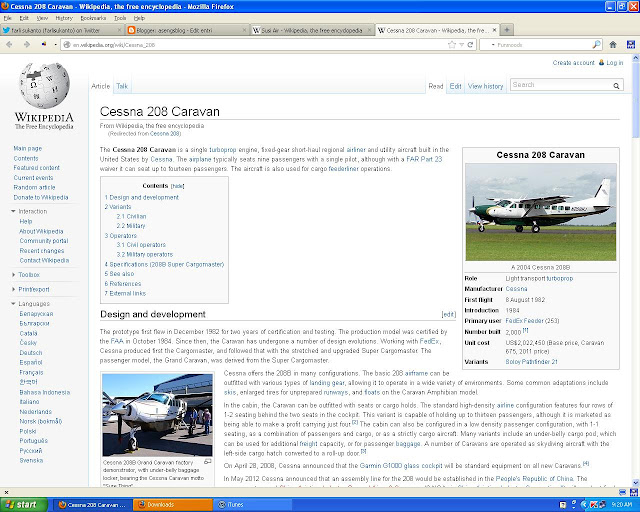The image size is (640, 512).
Task: Reload the Cessna 208 page
Action: [x=470, y=45]
